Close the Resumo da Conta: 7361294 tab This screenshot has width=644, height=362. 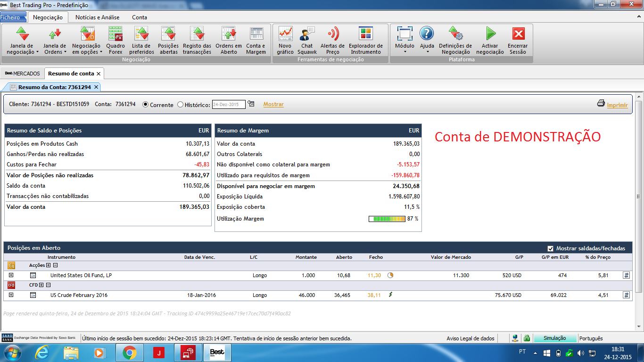96,87
